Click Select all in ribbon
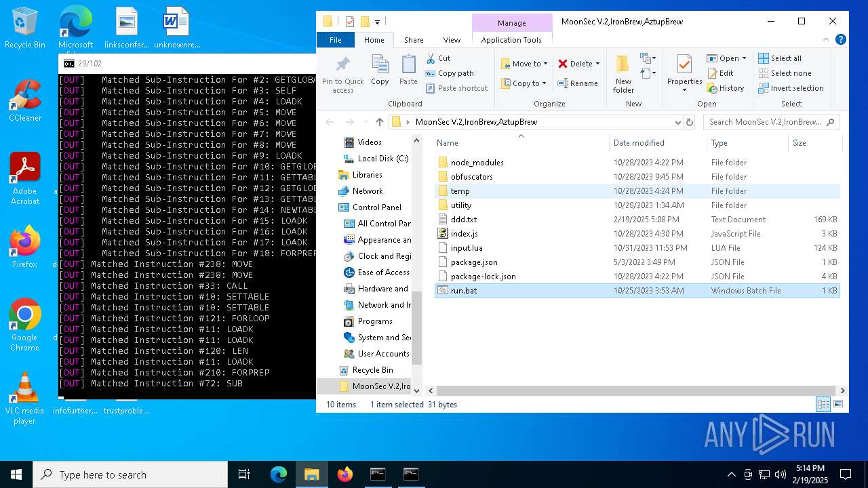This screenshot has height=488, width=868. (x=780, y=58)
